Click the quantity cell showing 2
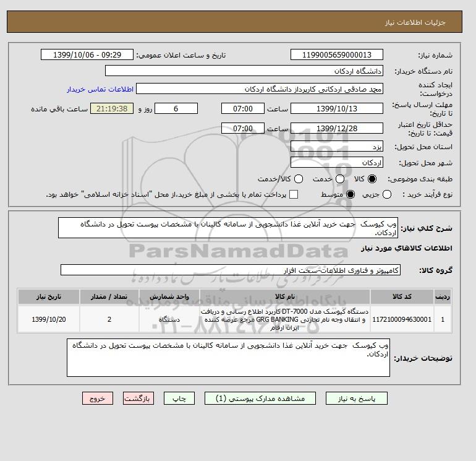The height and width of the screenshot is (461, 476). (x=109, y=319)
